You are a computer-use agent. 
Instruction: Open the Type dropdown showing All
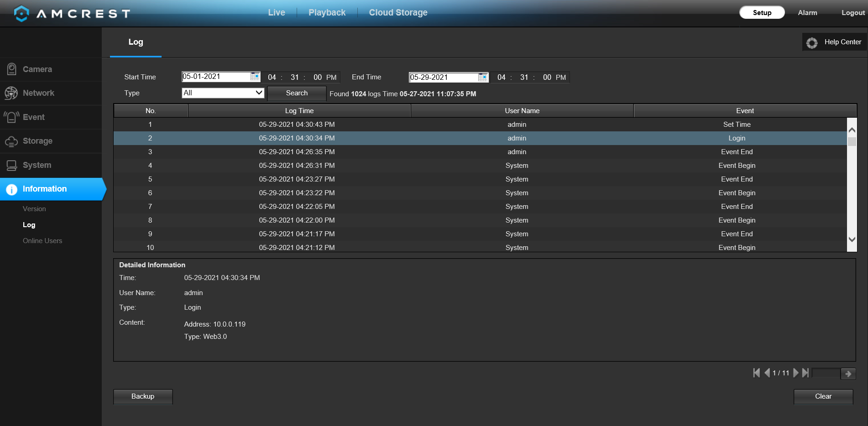click(223, 93)
